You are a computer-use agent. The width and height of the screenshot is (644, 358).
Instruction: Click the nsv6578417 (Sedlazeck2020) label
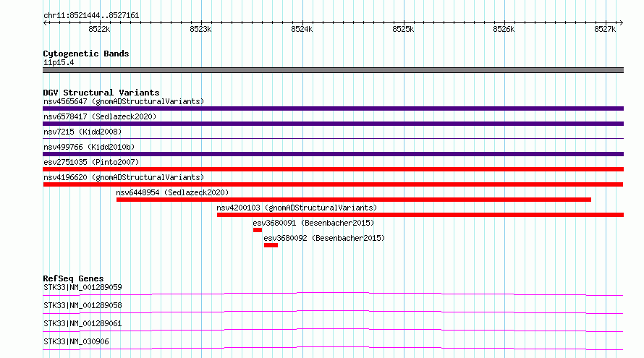tap(100, 116)
